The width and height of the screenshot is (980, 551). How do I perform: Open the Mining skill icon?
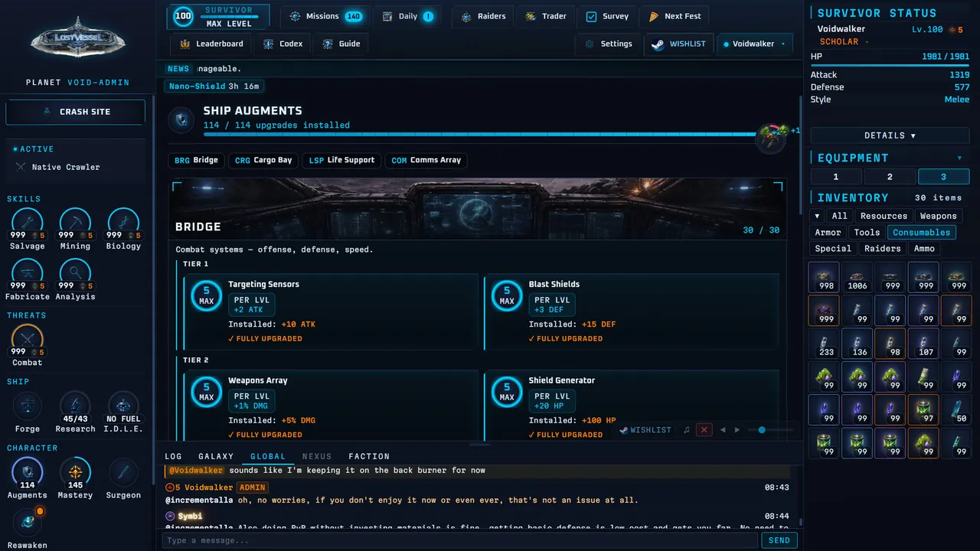[75, 224]
